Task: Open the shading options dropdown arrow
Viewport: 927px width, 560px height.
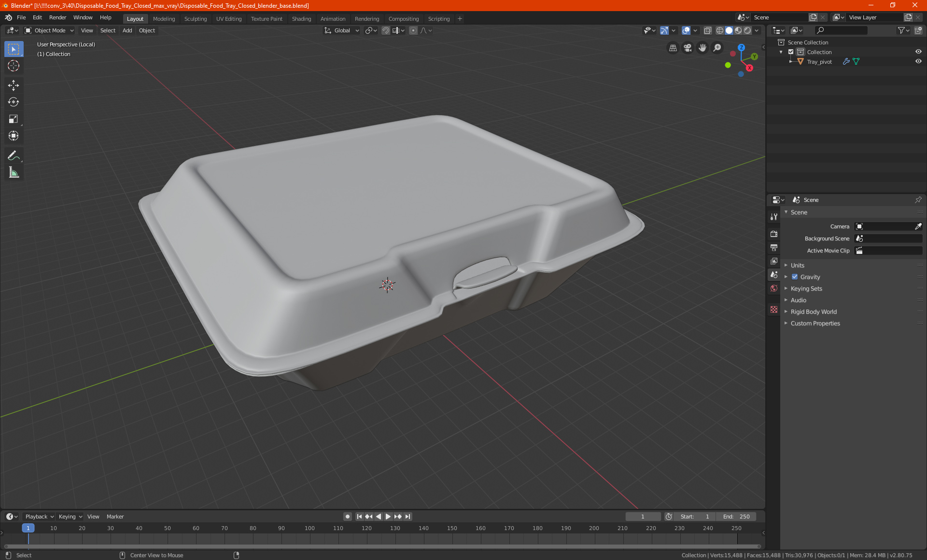Action: click(x=757, y=30)
